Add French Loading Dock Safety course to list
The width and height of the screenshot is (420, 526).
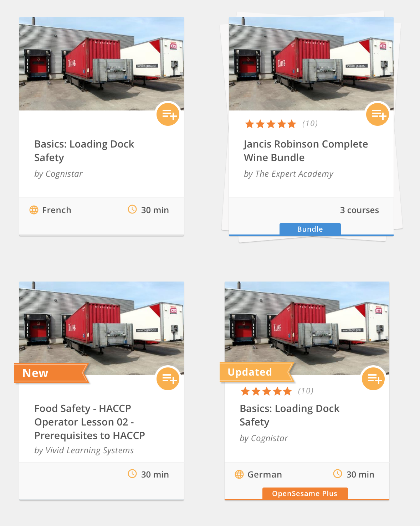[x=168, y=114]
